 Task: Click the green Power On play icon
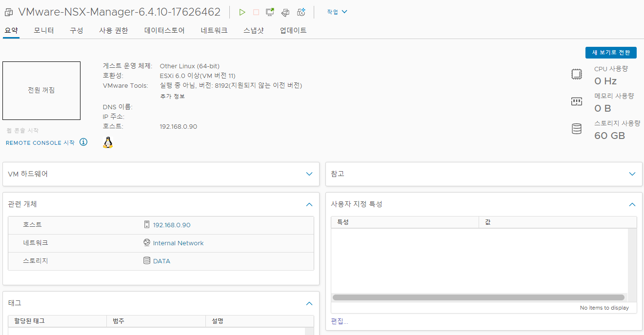pyautogui.click(x=242, y=12)
